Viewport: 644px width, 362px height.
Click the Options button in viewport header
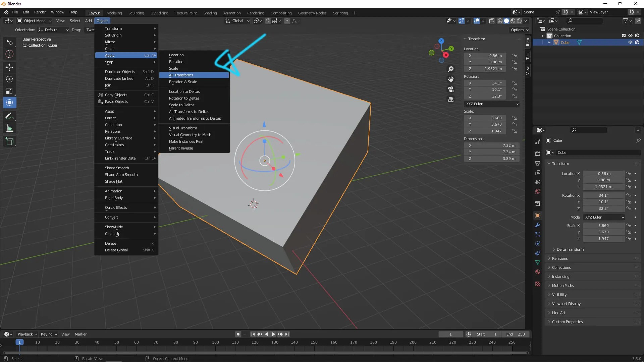[519, 30]
